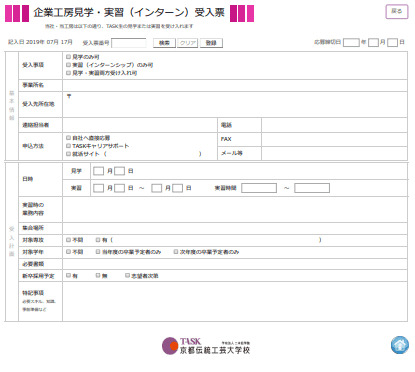This screenshot has width=415, height=372.
Task: Click the 登録 register button
Action: (211, 43)
